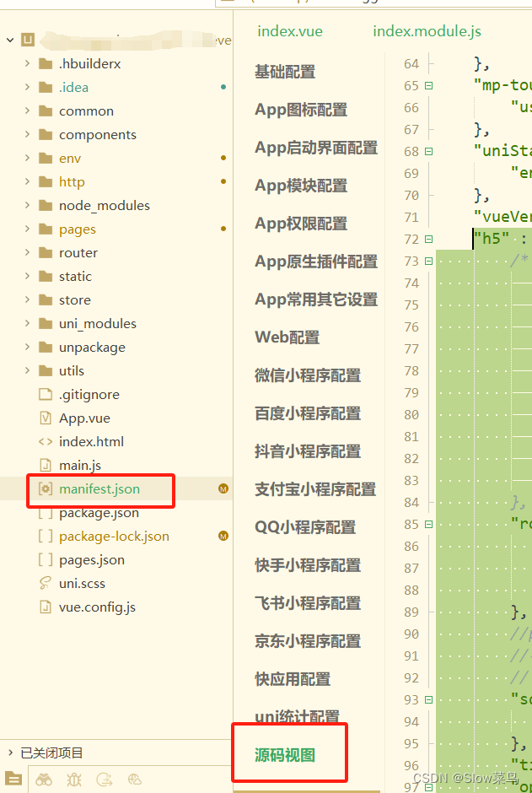
Task: Click the uni.scss file icon
Action: pyautogui.click(x=46, y=583)
